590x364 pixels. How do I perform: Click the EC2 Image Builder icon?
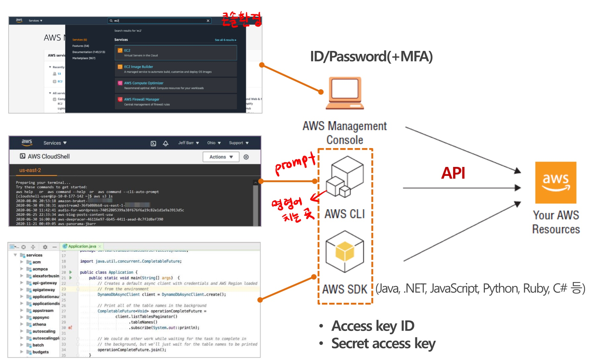(120, 67)
